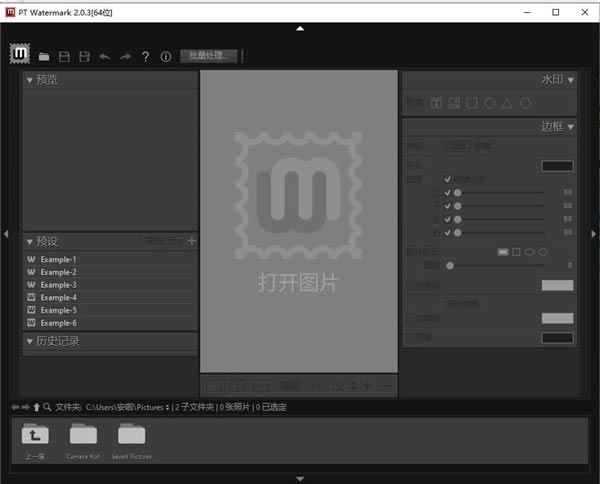600x484 pixels.
Task: Open the Camera Roll folder thumbnail
Action: (83, 441)
